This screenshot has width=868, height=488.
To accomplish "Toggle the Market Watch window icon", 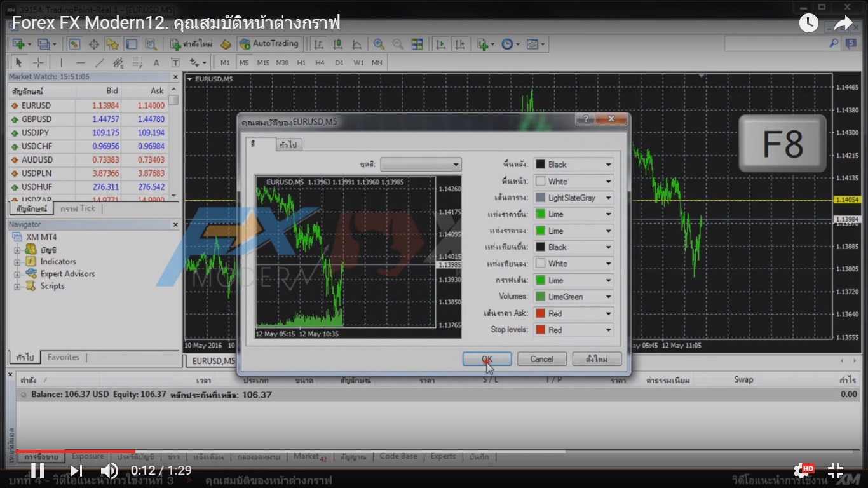I will tap(74, 44).
